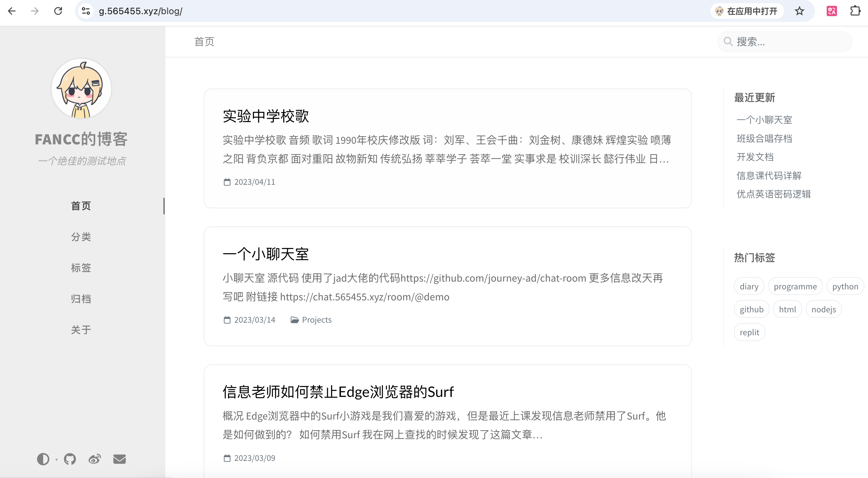
Task: Open post 信息老师如何禁止Edge浏览器的Surf
Action: pyautogui.click(x=338, y=392)
